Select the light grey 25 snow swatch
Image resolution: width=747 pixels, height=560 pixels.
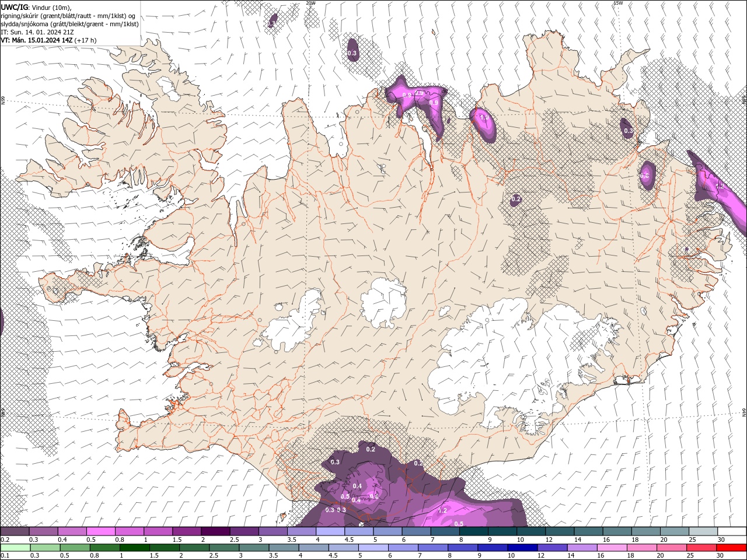(x=703, y=531)
